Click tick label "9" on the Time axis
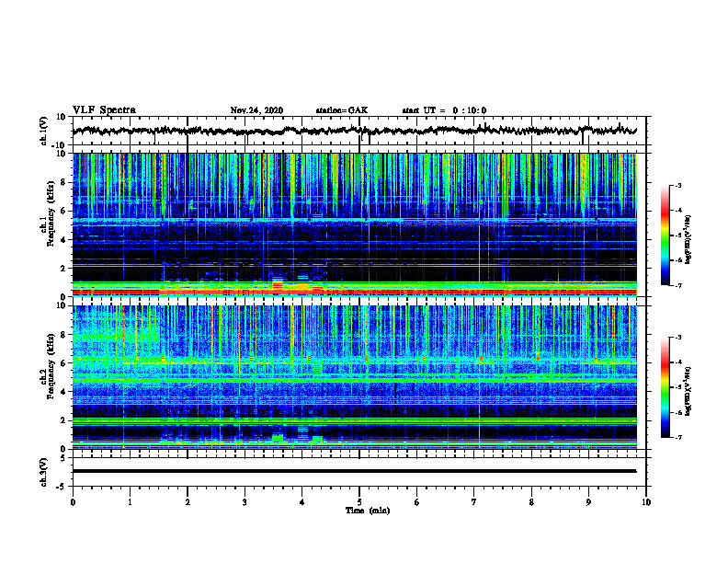 click(x=588, y=502)
